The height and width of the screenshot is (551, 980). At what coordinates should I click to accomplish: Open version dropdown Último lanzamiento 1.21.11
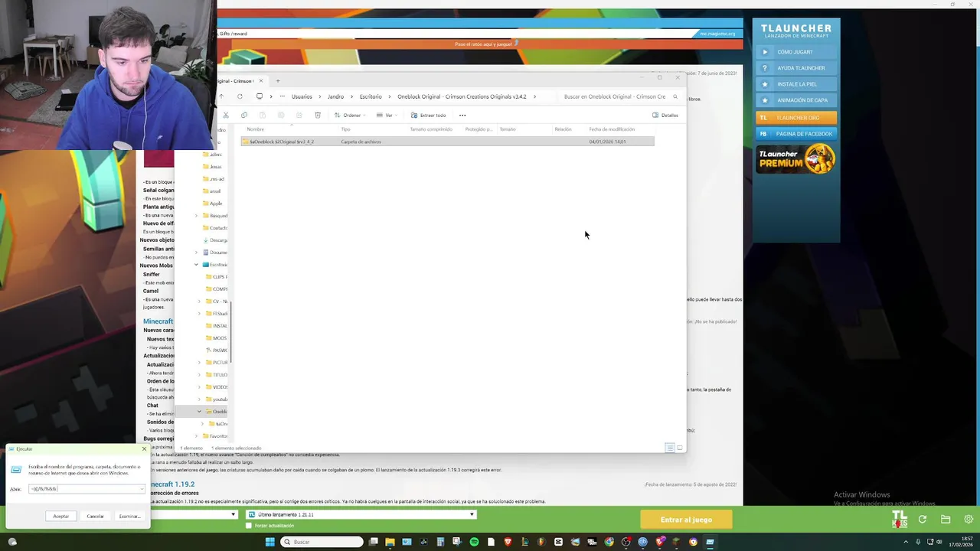point(361,515)
